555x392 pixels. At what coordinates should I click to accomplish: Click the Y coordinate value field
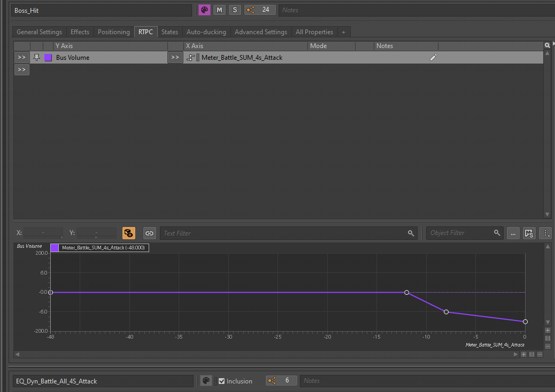click(x=97, y=233)
